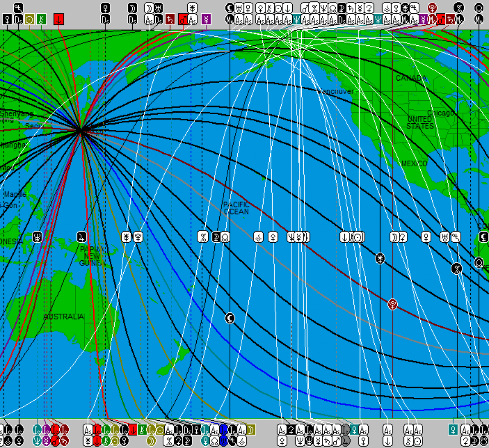Select the red down-arrow box in top row
Viewport: 489px width, 448px height.
58,19
